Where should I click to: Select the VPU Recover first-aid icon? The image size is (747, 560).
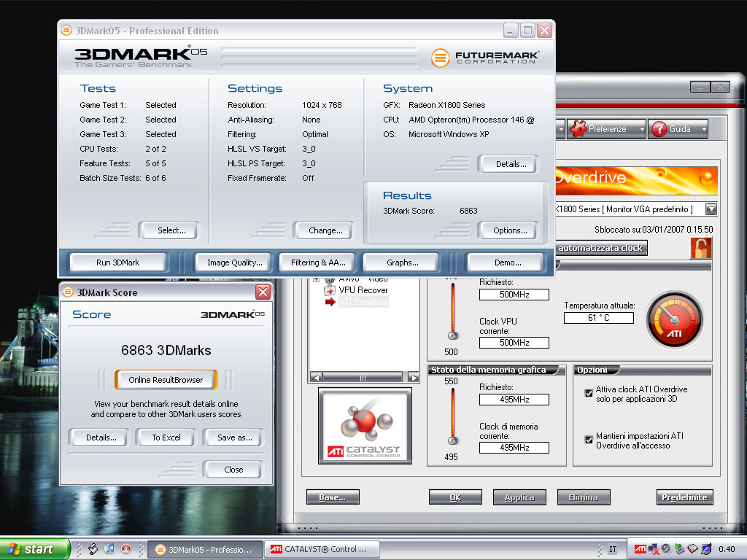(330, 290)
